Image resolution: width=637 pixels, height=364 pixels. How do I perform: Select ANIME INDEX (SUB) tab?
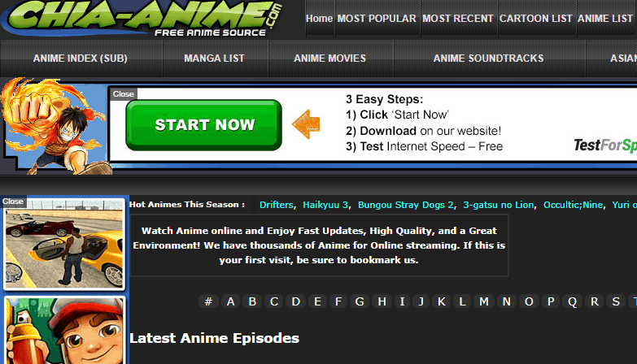(x=81, y=58)
